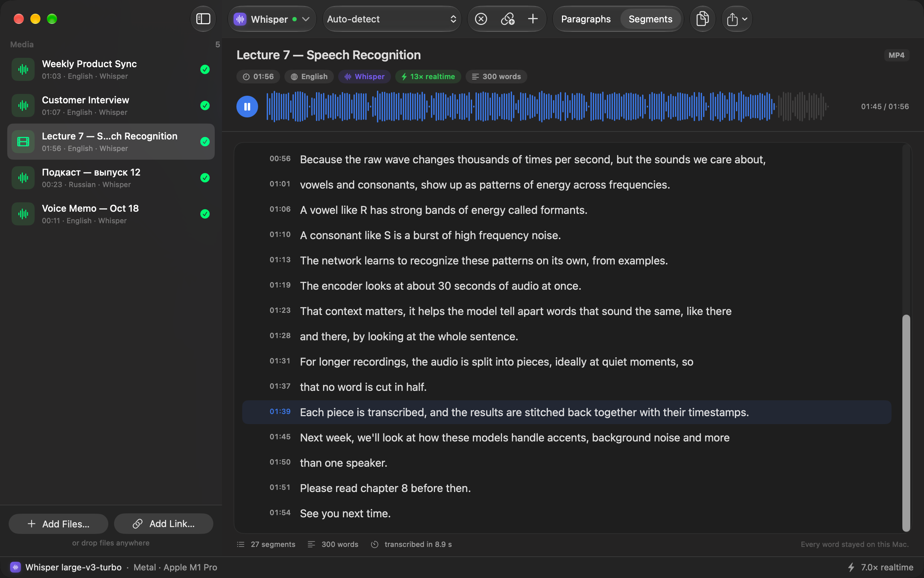Click the add link icon in toolbar

tap(507, 19)
